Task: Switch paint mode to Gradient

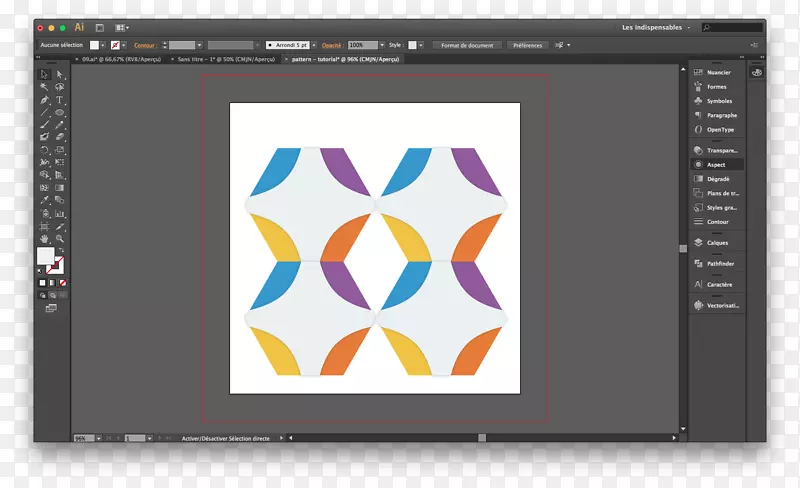Action: [x=51, y=283]
